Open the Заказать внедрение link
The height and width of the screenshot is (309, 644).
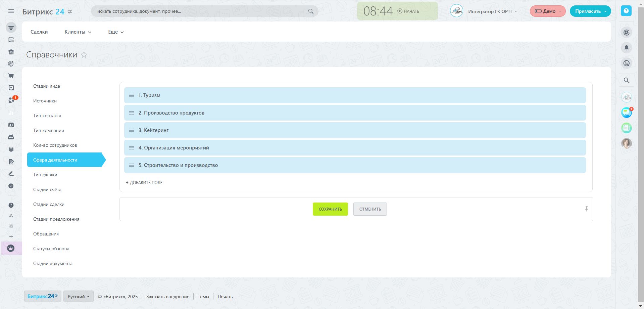point(168,297)
